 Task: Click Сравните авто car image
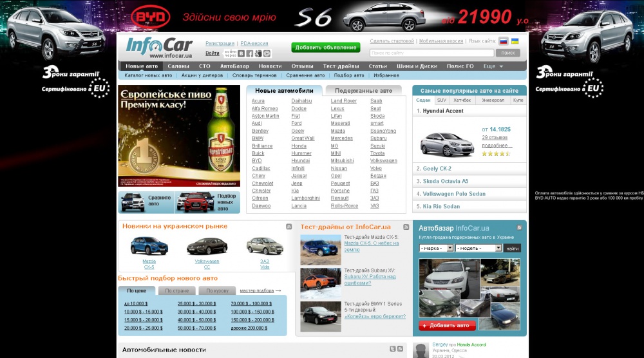pyautogui.click(x=133, y=202)
